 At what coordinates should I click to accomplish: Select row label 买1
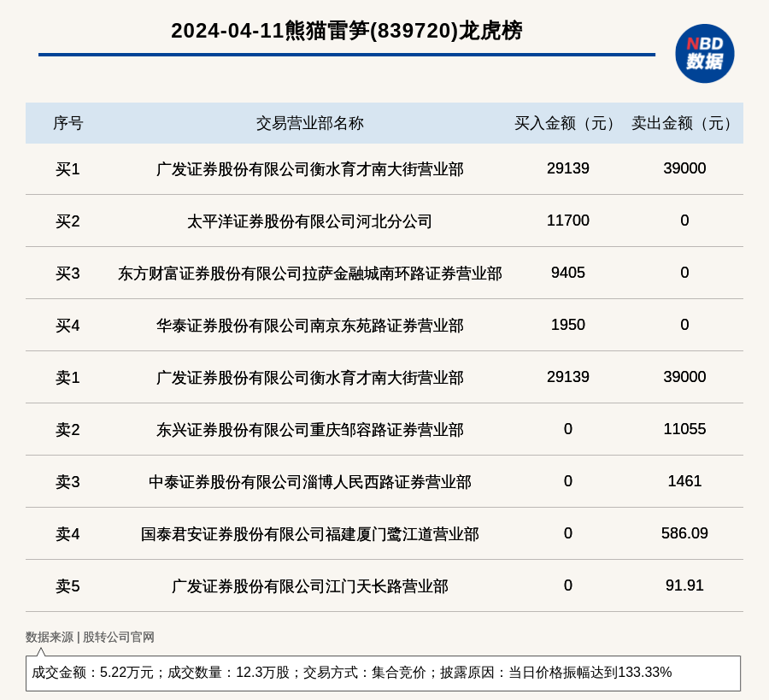coord(68,169)
